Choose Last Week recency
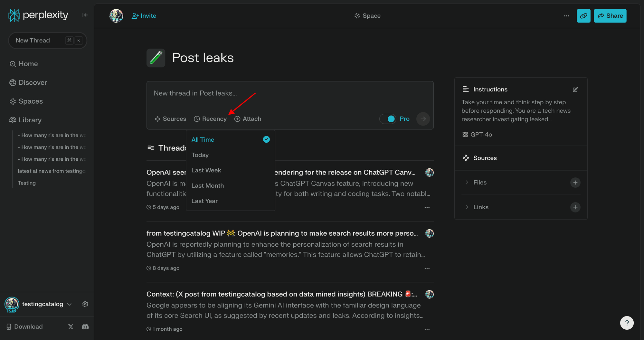Image resolution: width=644 pixels, height=340 pixels. pos(231,170)
